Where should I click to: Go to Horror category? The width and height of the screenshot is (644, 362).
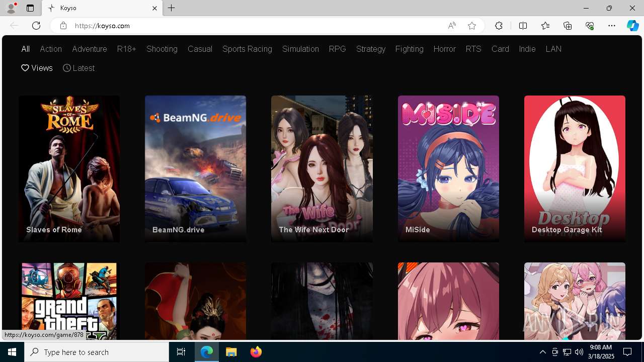point(445,49)
